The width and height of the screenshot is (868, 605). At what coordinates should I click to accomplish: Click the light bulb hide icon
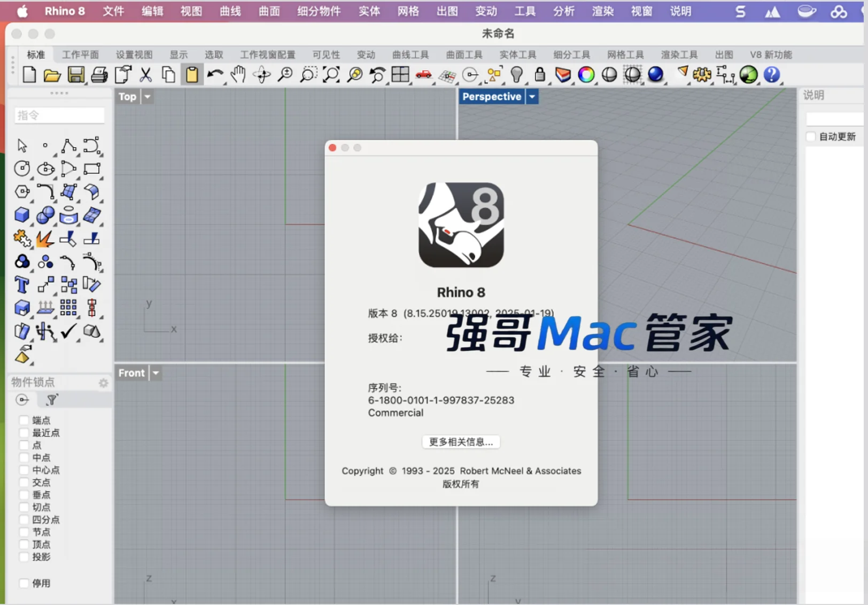(516, 75)
